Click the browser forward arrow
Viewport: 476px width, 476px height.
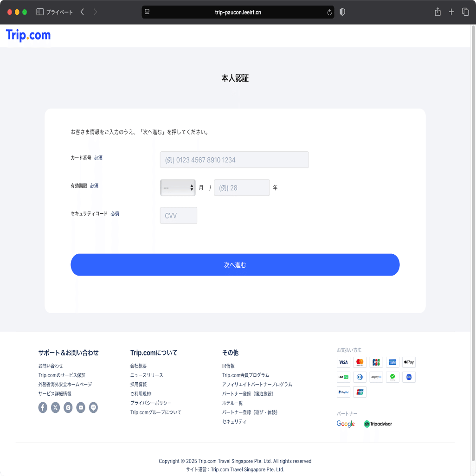[95, 12]
